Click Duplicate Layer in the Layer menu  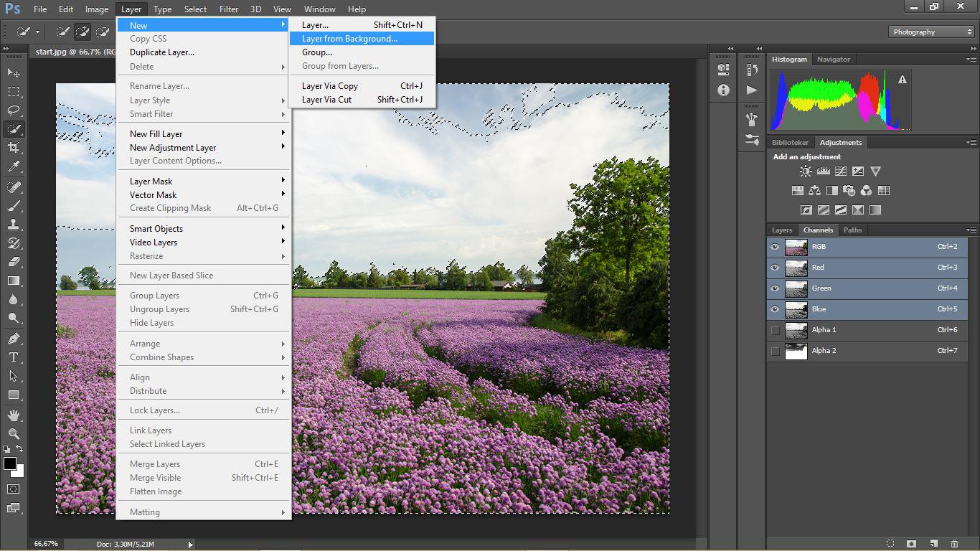coord(162,52)
